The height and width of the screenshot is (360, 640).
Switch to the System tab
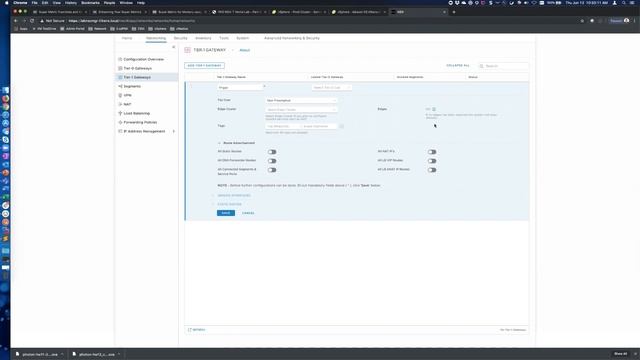pos(242,38)
